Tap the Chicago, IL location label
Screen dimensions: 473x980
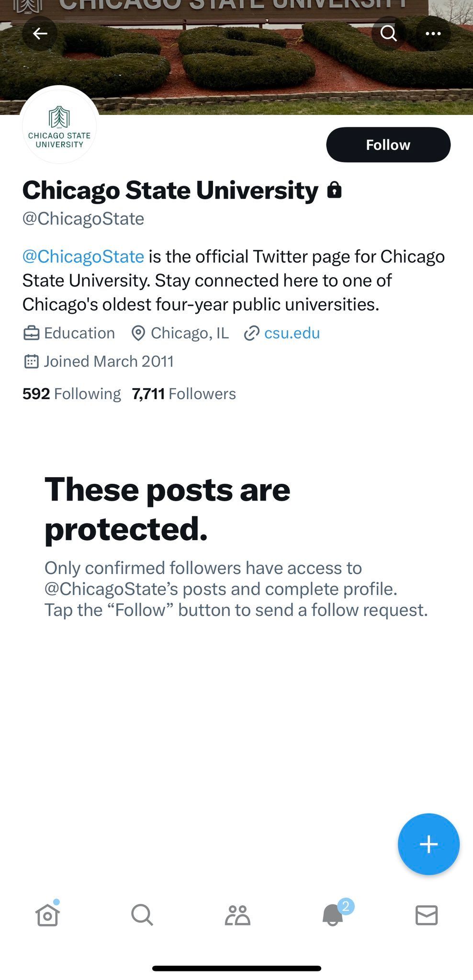tap(190, 333)
